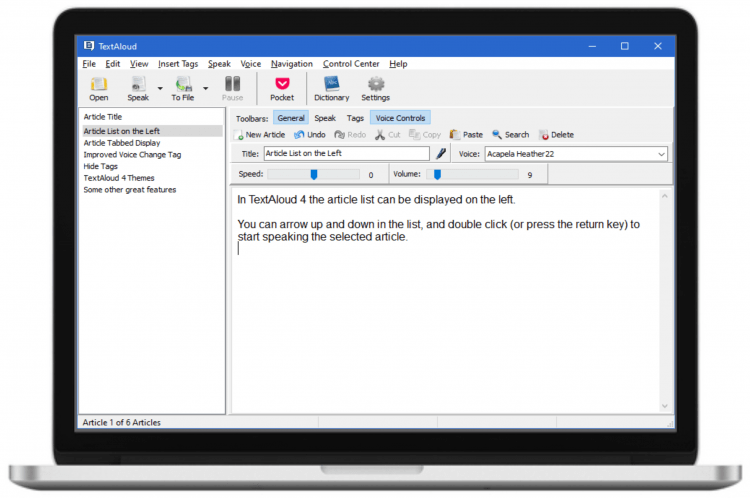Open the Voice selection combo box
750x498 pixels.
(x=661, y=154)
